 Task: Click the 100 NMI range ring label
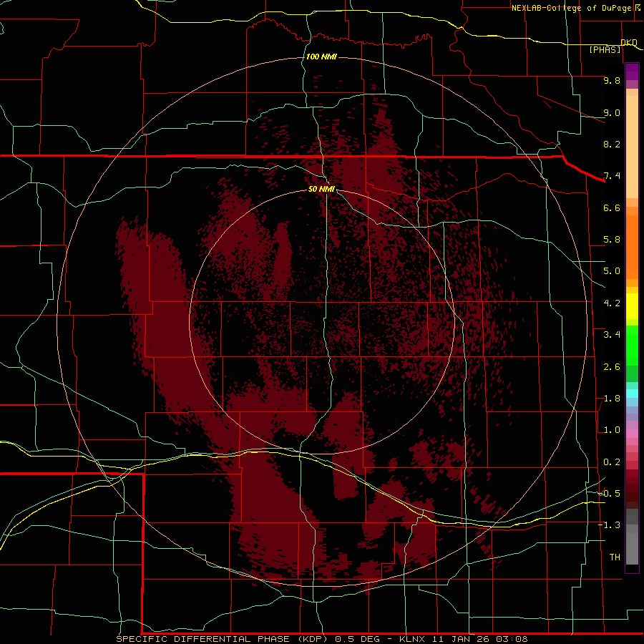(321, 57)
